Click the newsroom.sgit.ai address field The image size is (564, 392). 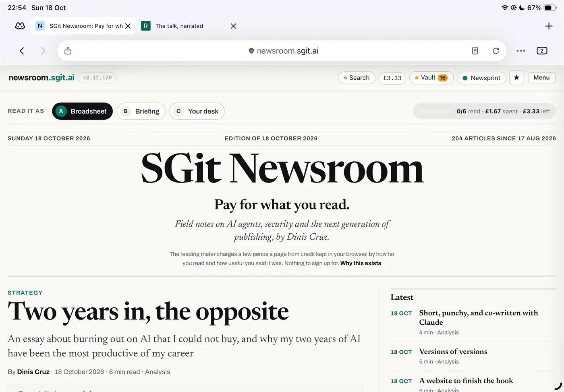pyautogui.click(x=282, y=51)
